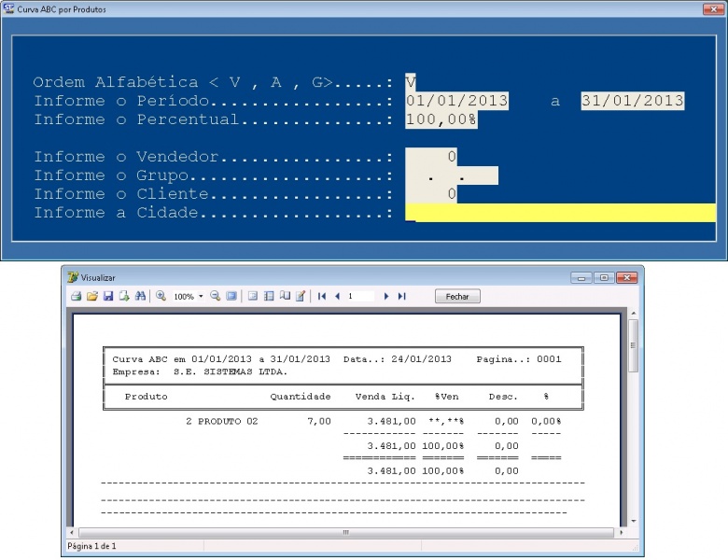Toggle full screen preview icon
The height and width of the screenshot is (560, 728).
pyautogui.click(x=231, y=296)
